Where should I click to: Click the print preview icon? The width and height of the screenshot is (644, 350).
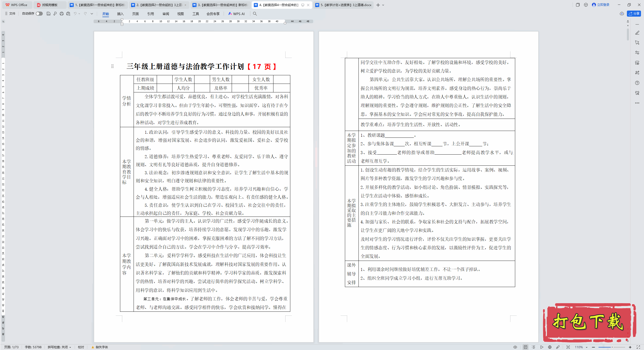pos(68,14)
